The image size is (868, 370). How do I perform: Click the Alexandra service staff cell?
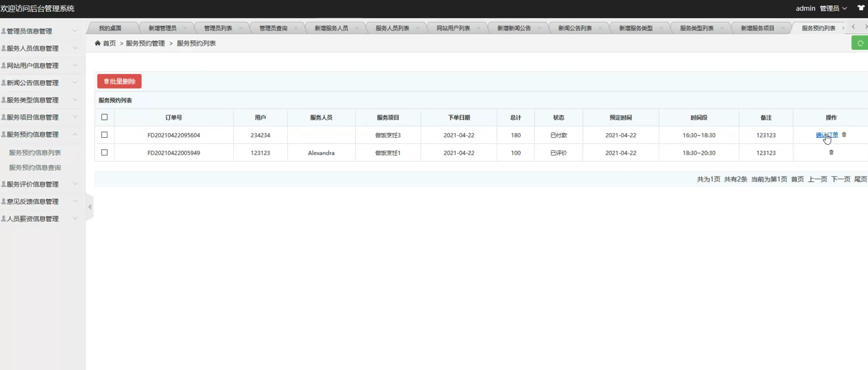click(x=321, y=153)
